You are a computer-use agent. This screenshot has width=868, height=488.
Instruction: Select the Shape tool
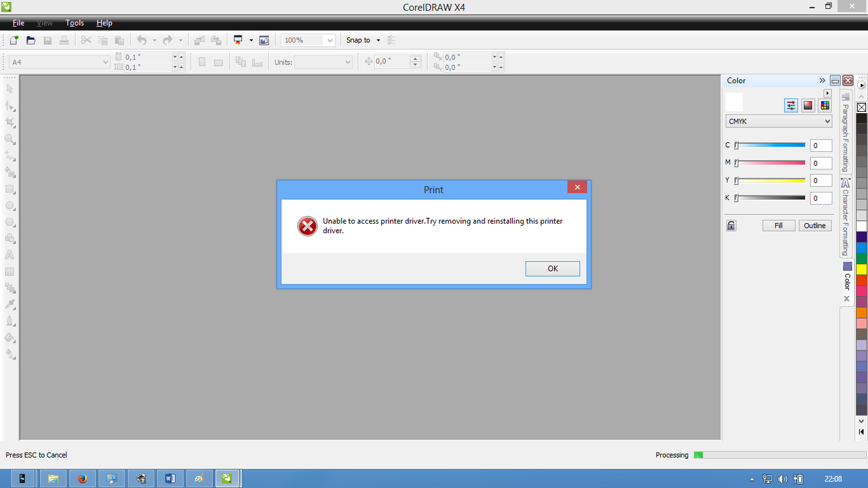10,106
